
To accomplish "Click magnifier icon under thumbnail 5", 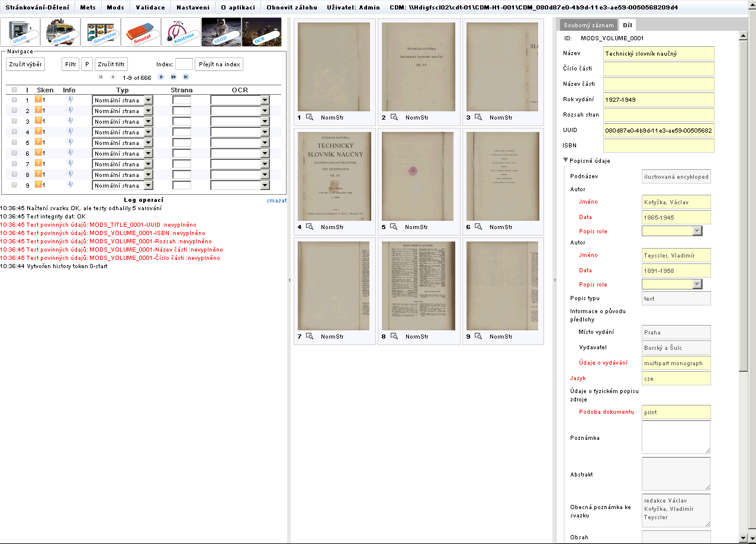I will pos(394,227).
